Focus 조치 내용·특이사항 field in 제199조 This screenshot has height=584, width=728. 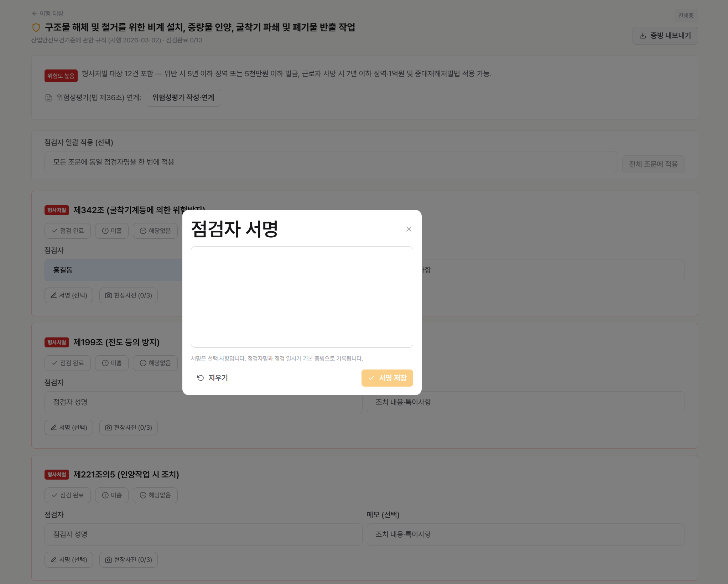[526, 402]
